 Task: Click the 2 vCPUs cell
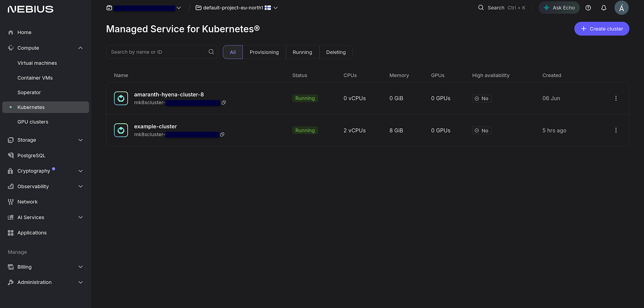355,131
